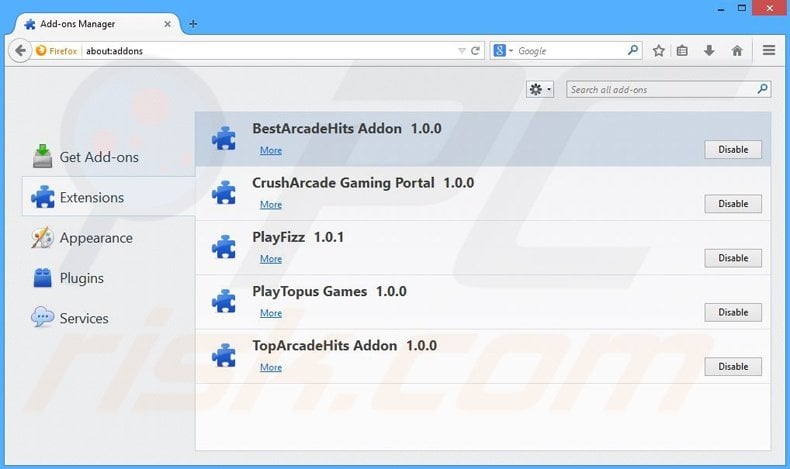The height and width of the screenshot is (469, 790).
Task: Disable the PlayFizz extension
Action: (x=733, y=258)
